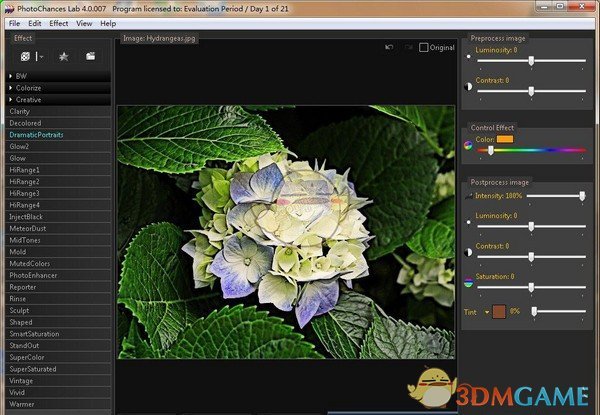The width and height of the screenshot is (600, 415).
Task: Open the View menu
Action: tap(84, 24)
